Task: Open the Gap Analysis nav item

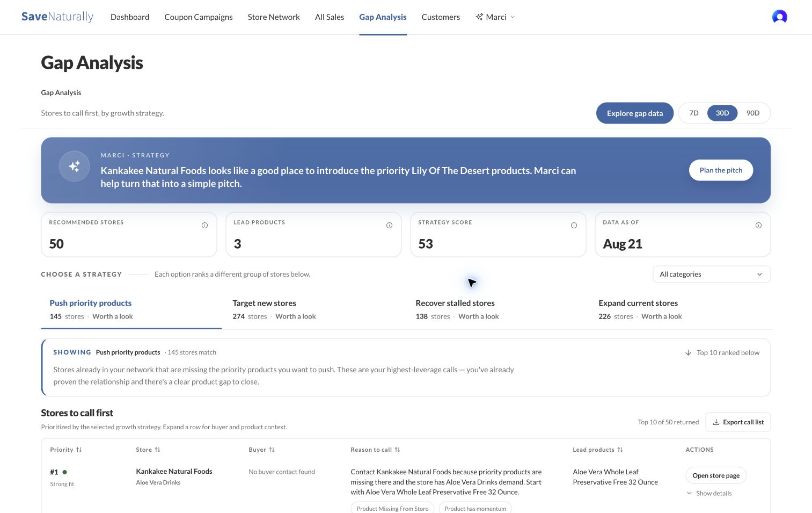Action: pos(383,17)
